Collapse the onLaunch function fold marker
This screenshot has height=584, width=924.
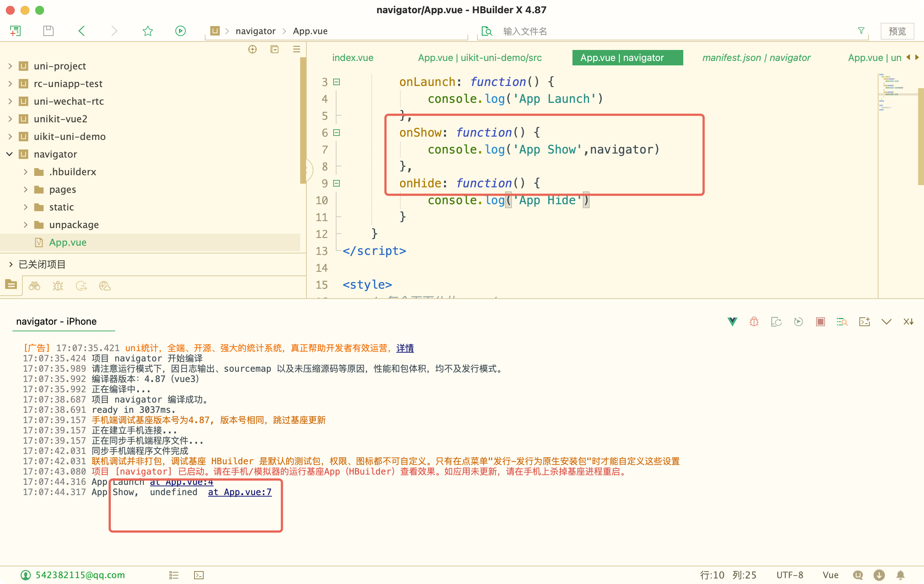[337, 82]
